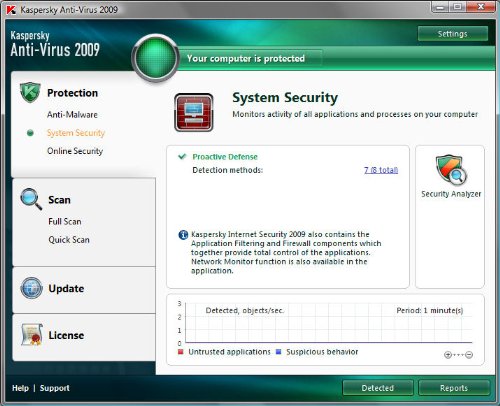Click the Detected objects/sec graph area
This screenshot has width=500, height=406.
(x=328, y=323)
